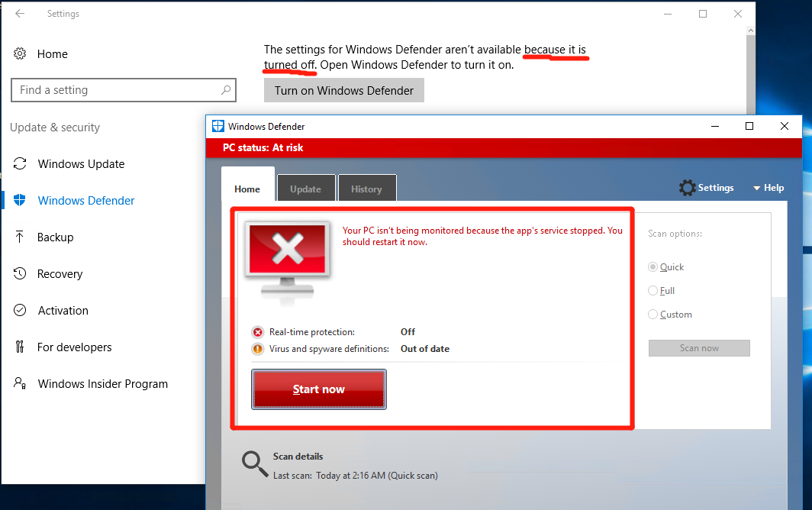
Task: Click the 'Scan details' heading
Action: click(x=298, y=456)
